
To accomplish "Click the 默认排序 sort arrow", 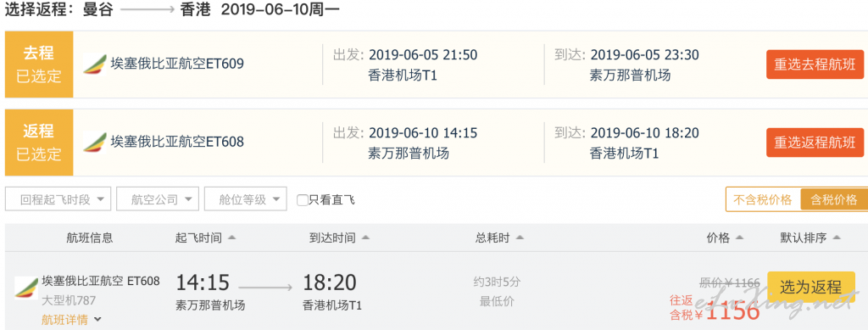I will click(x=836, y=238).
